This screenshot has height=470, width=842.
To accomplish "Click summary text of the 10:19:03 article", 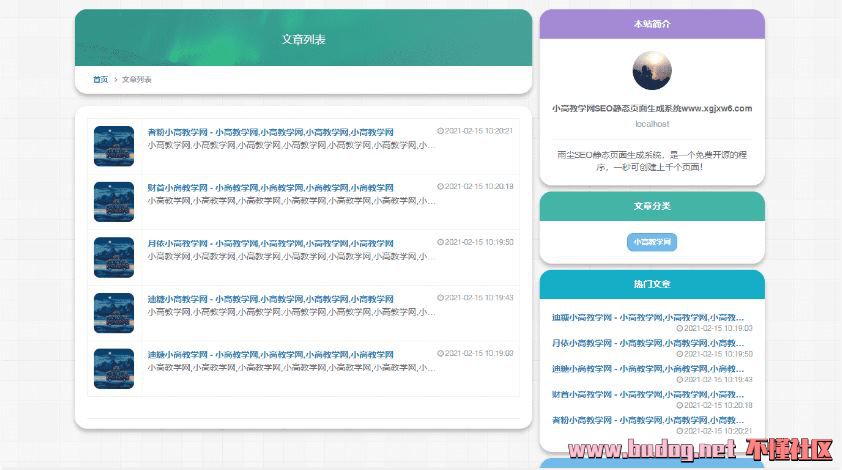I will [291, 368].
